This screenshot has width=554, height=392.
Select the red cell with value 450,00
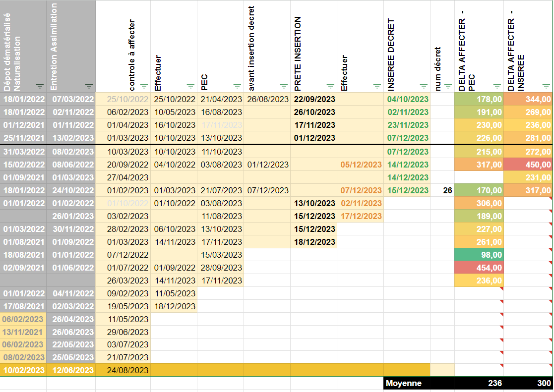[528, 165]
